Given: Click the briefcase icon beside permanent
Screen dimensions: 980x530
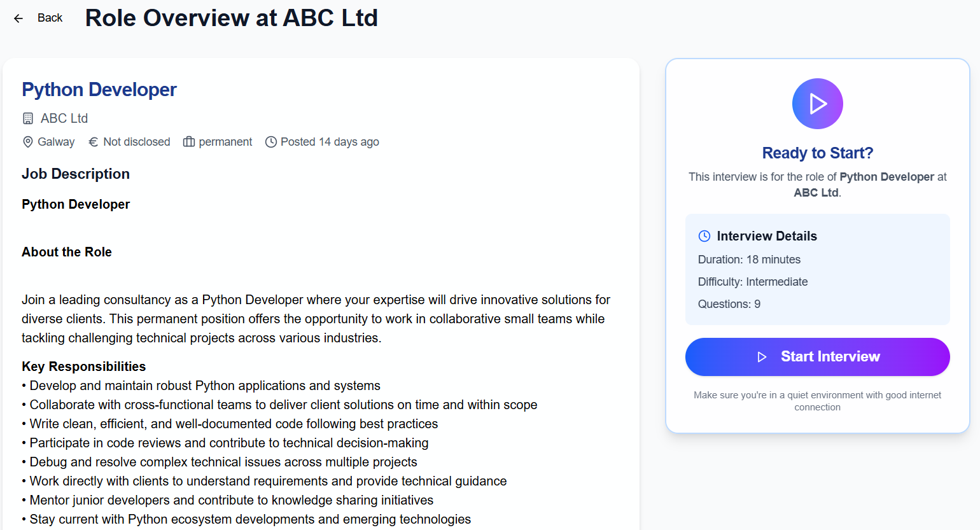Looking at the screenshot, I should click(188, 141).
